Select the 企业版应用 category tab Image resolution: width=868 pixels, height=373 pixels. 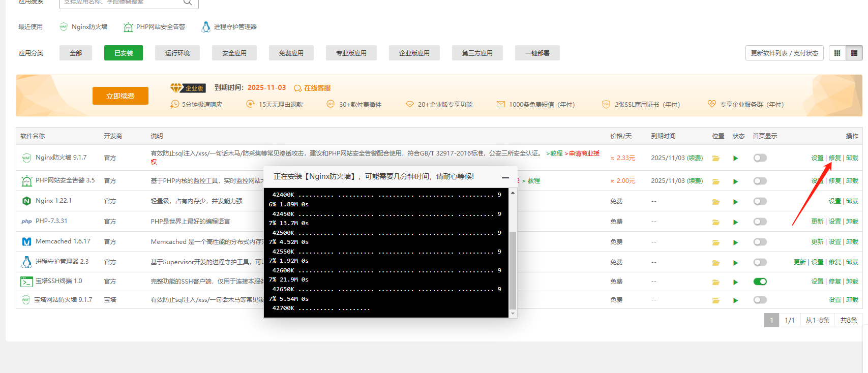click(414, 53)
